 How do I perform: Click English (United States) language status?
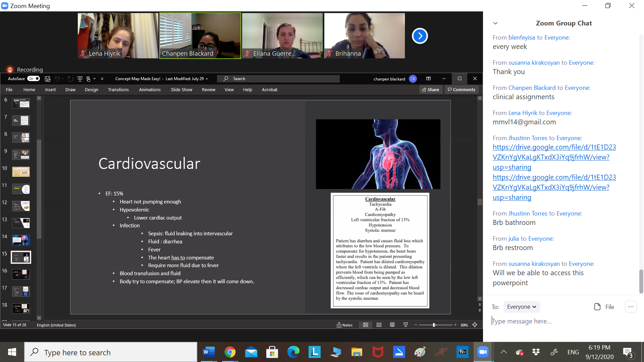pos(56,325)
